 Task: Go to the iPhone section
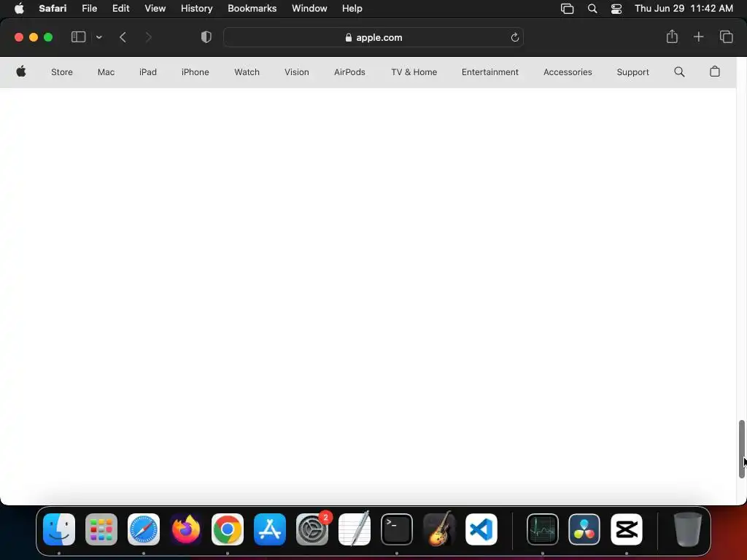(196, 72)
